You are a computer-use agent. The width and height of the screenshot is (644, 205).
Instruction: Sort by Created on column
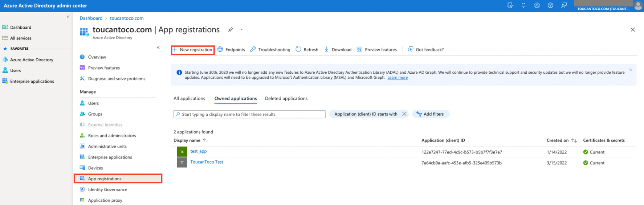click(x=562, y=140)
